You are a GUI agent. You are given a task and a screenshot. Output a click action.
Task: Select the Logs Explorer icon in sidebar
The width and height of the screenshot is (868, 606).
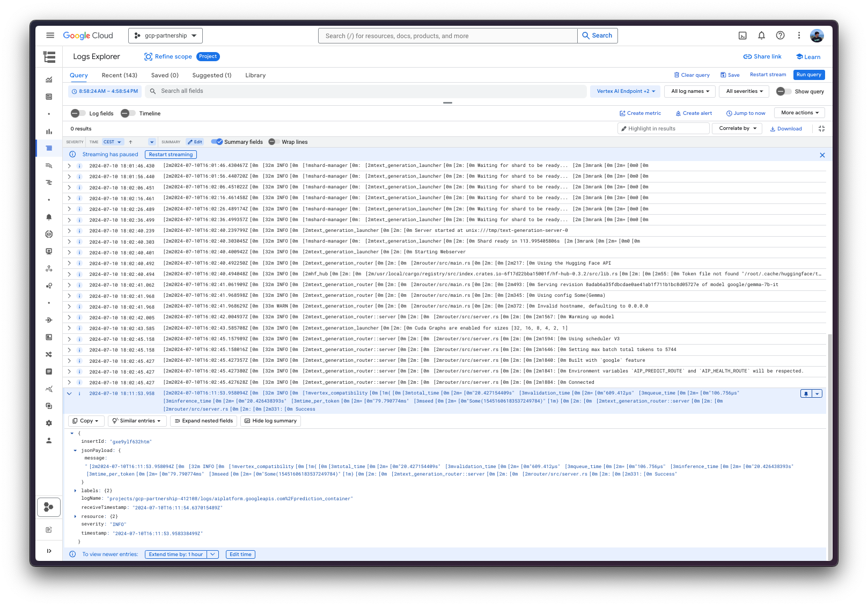(49, 148)
